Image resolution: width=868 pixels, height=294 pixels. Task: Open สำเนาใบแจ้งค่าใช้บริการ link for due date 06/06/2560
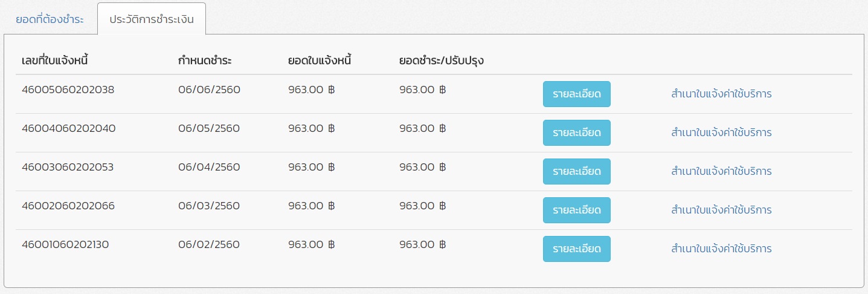point(721,94)
